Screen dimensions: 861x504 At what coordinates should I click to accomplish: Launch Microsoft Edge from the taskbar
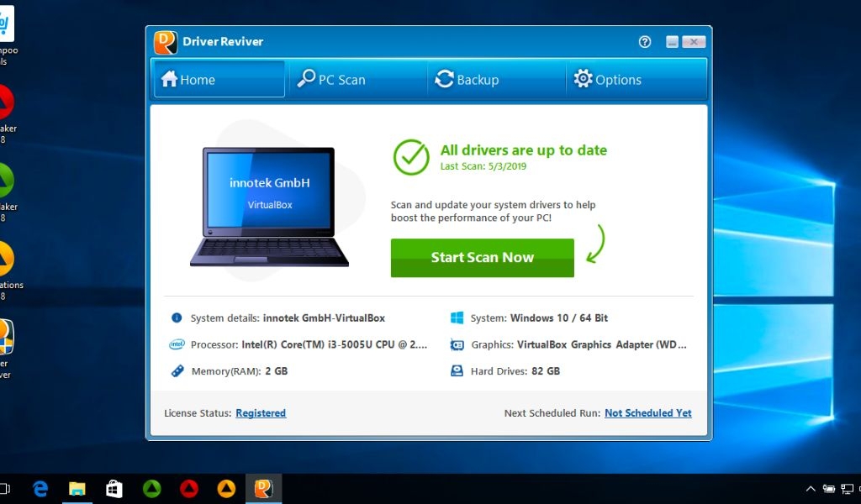tap(40, 487)
